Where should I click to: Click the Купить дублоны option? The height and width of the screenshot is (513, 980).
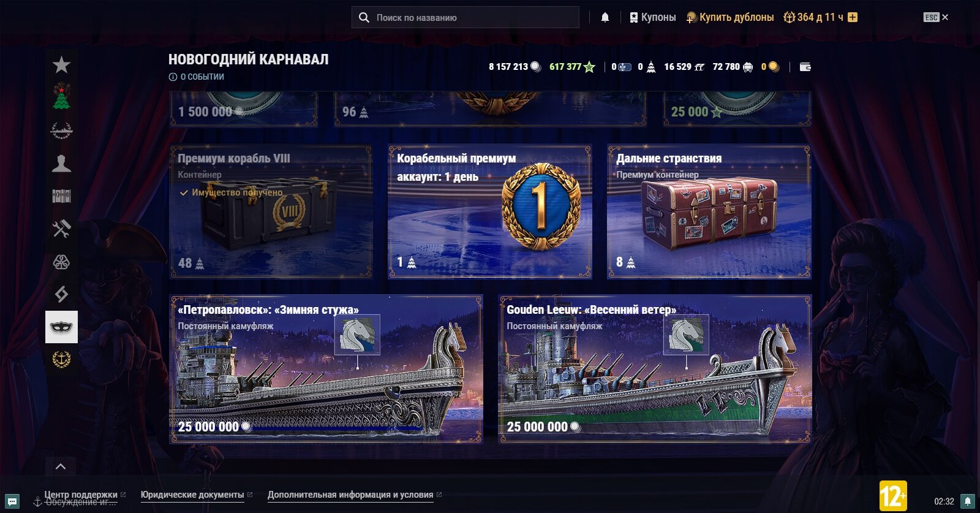730,17
